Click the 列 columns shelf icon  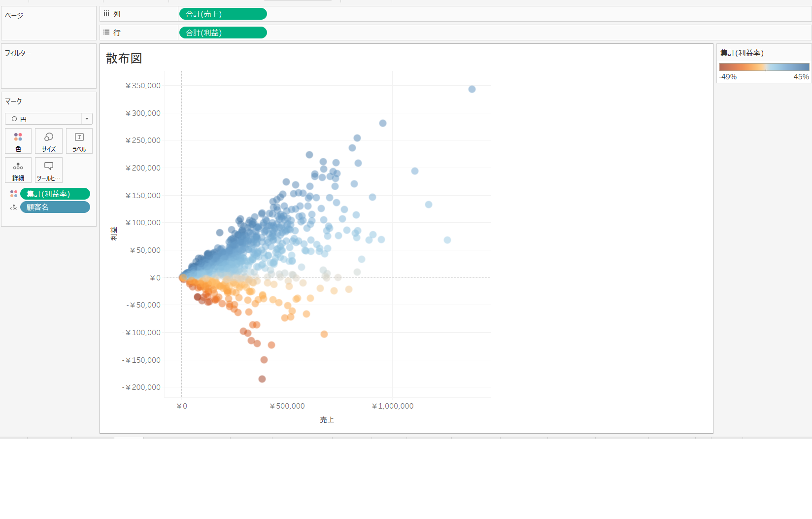(x=106, y=14)
